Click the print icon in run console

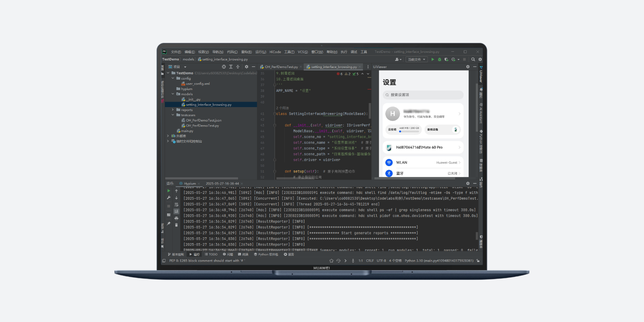coord(176,218)
